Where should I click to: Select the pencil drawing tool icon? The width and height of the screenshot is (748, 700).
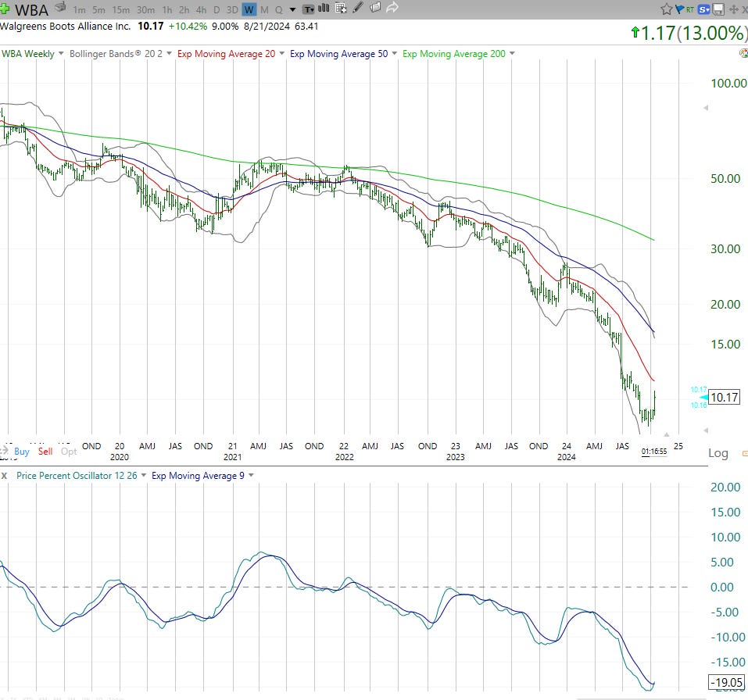tap(358, 8)
